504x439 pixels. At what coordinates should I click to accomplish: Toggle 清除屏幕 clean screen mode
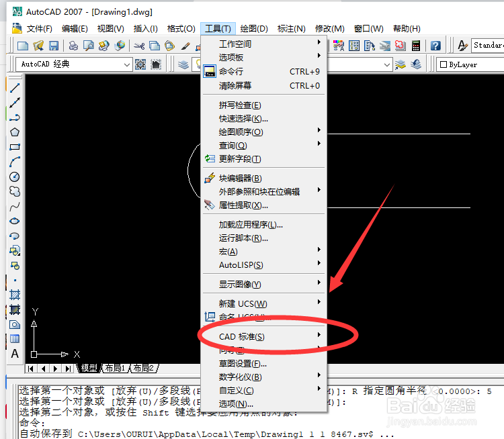pyautogui.click(x=263, y=86)
